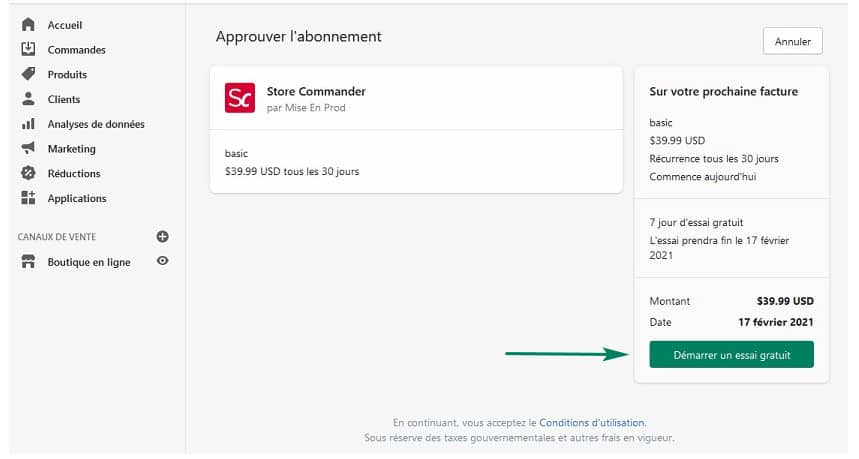Open the Applications grid icon
This screenshot has height=459, width=859.
(x=28, y=198)
